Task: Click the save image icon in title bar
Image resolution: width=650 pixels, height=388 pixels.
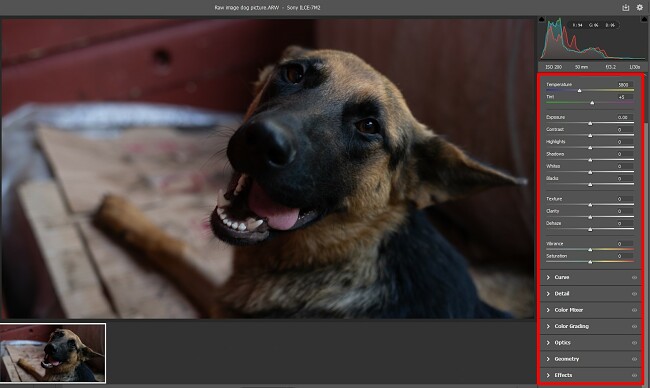Action: tap(626, 7)
